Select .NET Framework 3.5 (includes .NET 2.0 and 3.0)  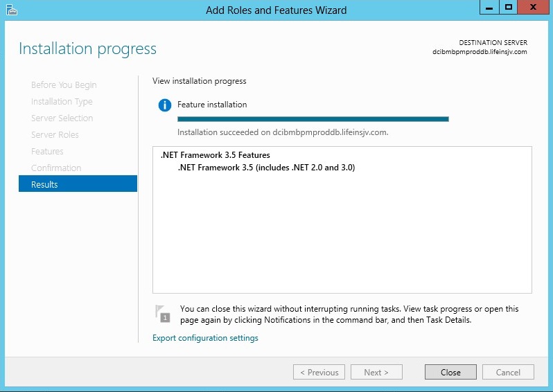266,168
